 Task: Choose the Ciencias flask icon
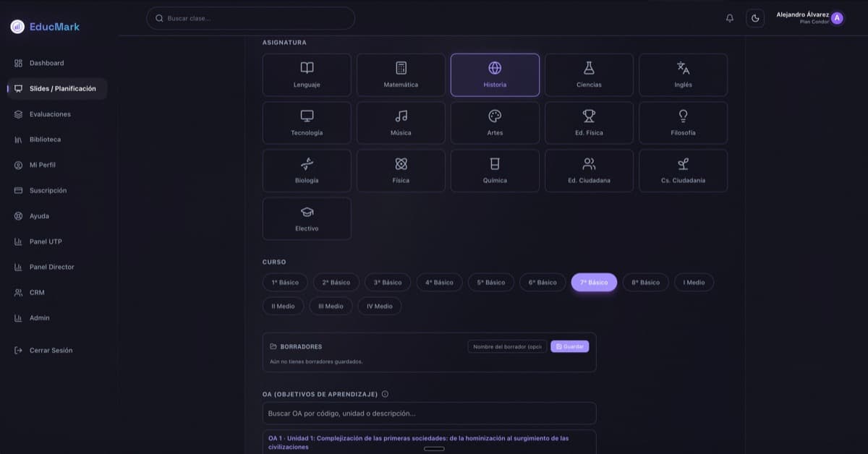coord(589,68)
